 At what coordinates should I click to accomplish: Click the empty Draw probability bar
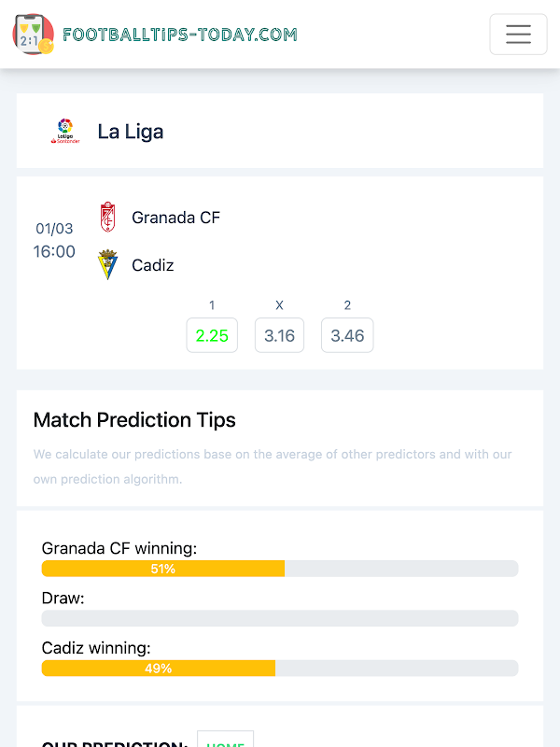(x=280, y=618)
